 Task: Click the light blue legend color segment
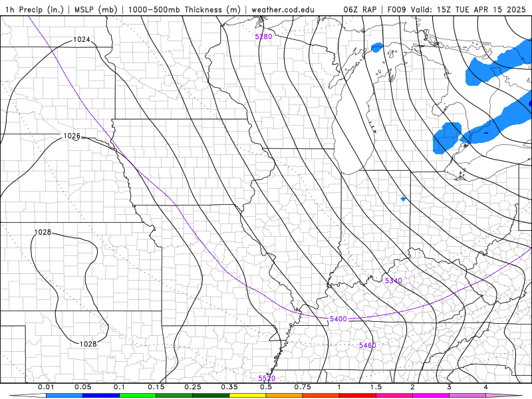[x=65, y=395]
